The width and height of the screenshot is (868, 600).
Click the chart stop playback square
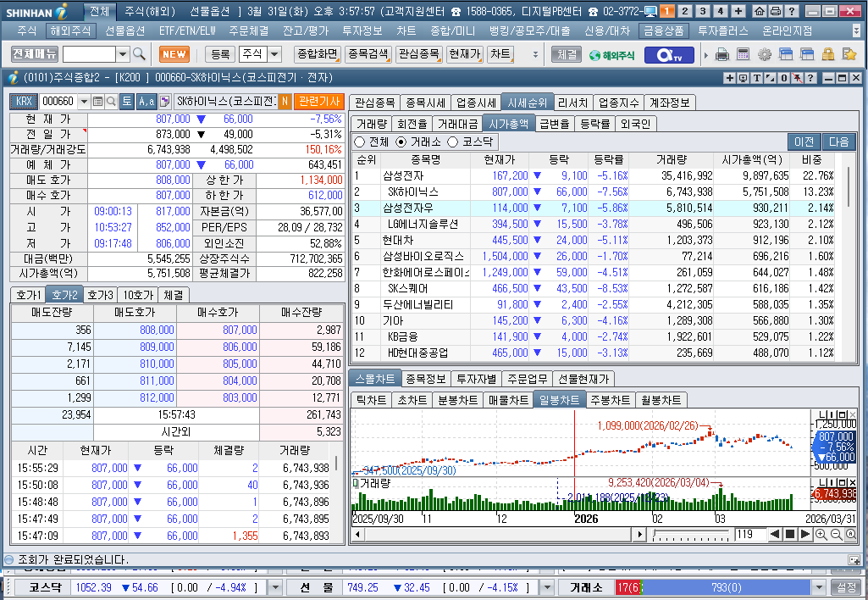(790, 534)
